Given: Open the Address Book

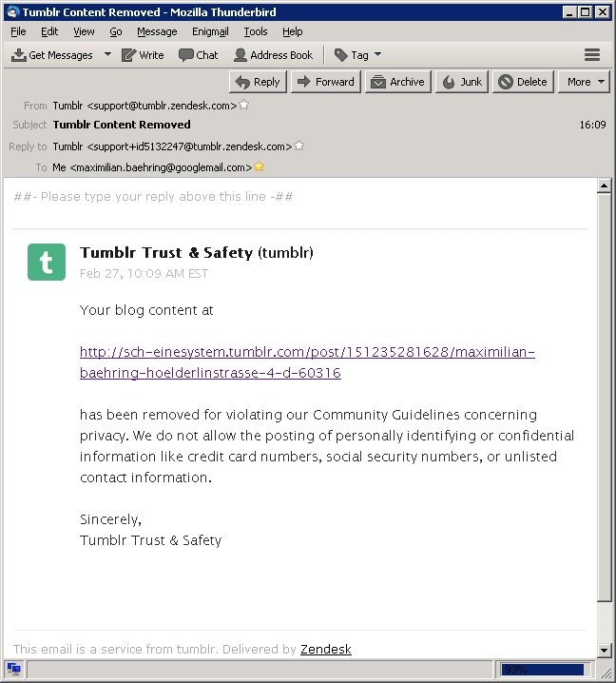Looking at the screenshot, I should 274,55.
